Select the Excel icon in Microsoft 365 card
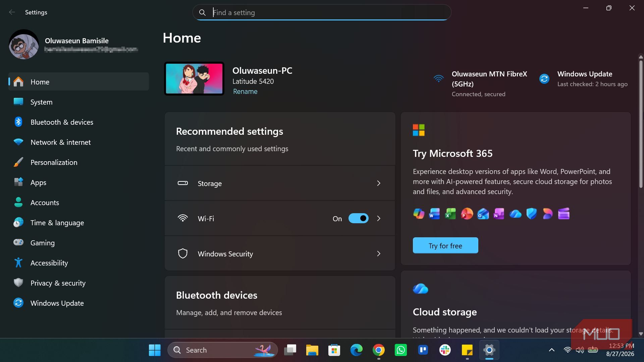The image size is (644, 362). pyautogui.click(x=450, y=214)
